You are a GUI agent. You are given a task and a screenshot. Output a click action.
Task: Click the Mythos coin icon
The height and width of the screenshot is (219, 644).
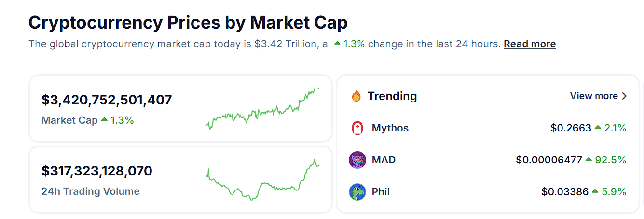[357, 128]
